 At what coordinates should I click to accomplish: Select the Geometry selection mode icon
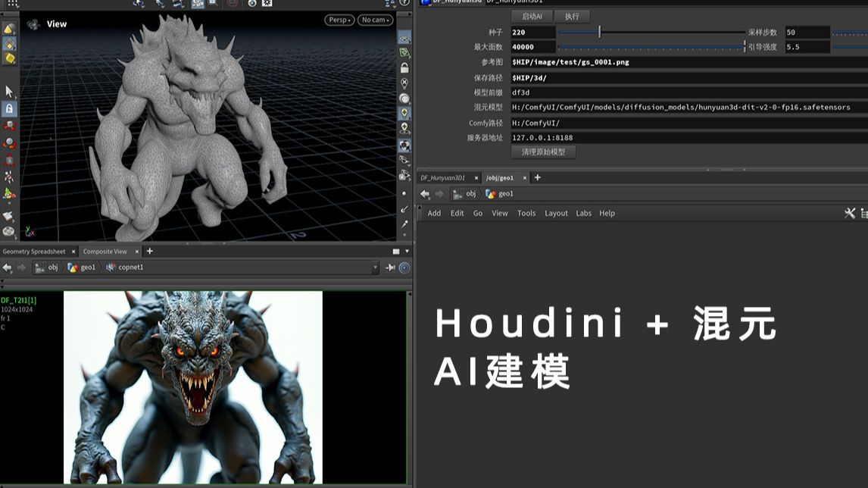click(x=9, y=44)
